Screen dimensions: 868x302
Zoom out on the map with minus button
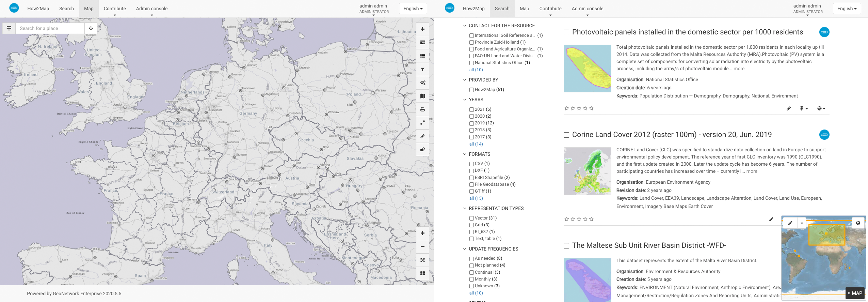[422, 247]
